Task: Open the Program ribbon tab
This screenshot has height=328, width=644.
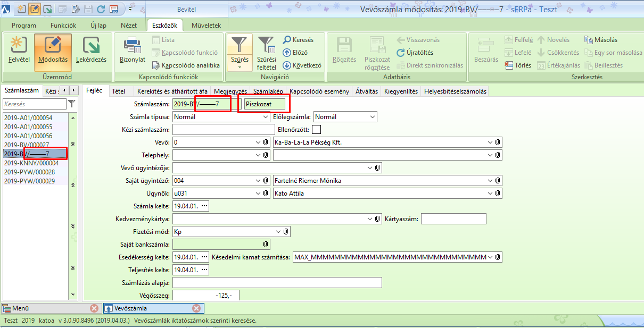Action: tap(23, 26)
